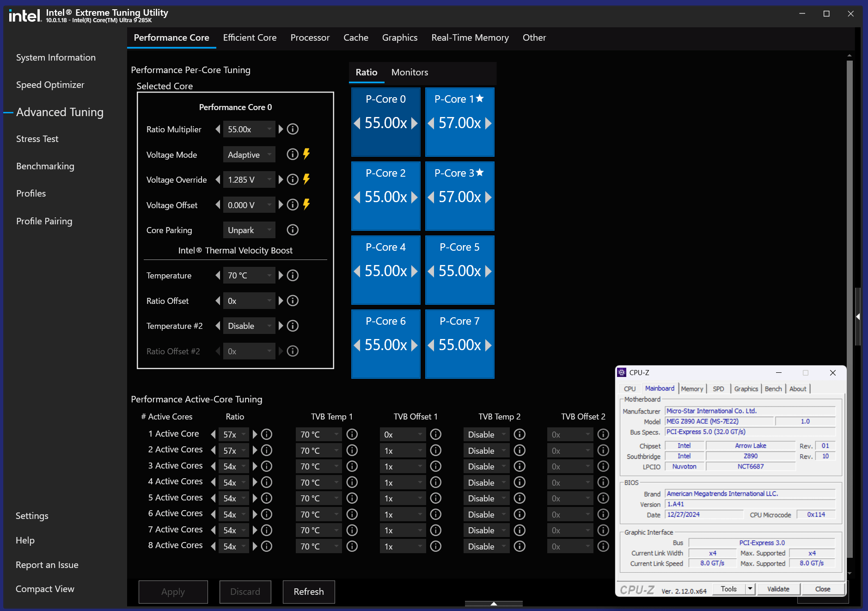Click the lightning bolt beside Voltage Override

[306, 179]
